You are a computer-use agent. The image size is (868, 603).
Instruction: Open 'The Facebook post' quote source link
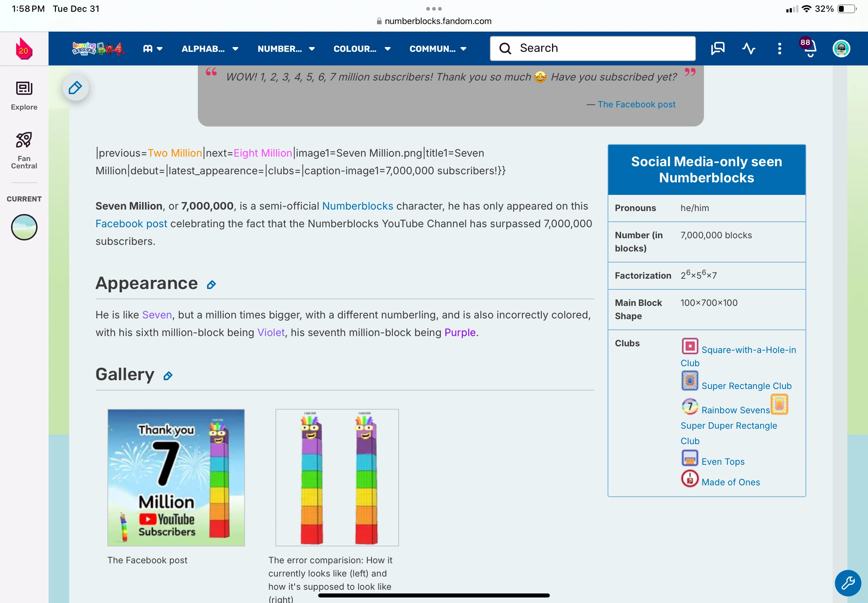(x=636, y=104)
